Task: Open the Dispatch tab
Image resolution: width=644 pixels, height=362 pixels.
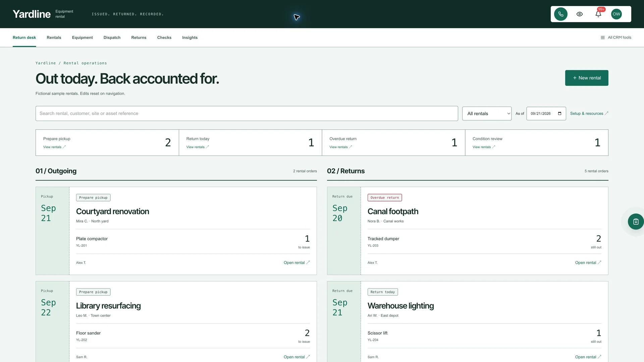Action: coord(112,38)
